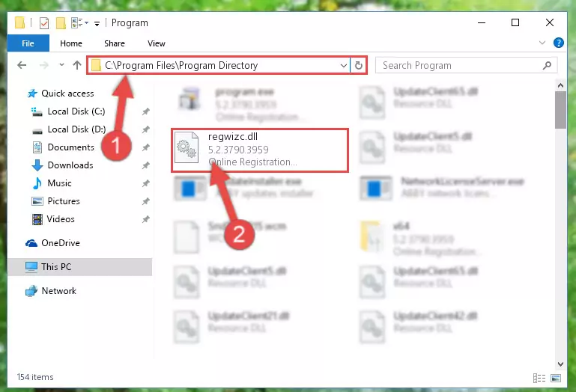
Task: Select the UpdateClient42.dll file
Action: (419, 326)
